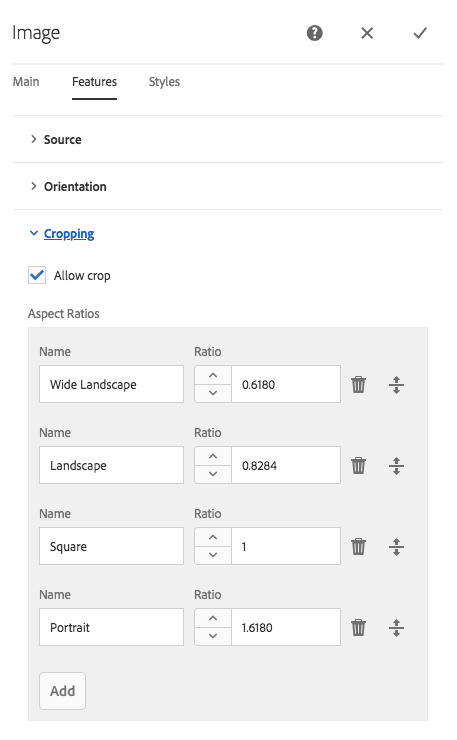Expand the Orientation section chevron
Image resolution: width=457 pixels, height=740 pixels.
point(34,186)
